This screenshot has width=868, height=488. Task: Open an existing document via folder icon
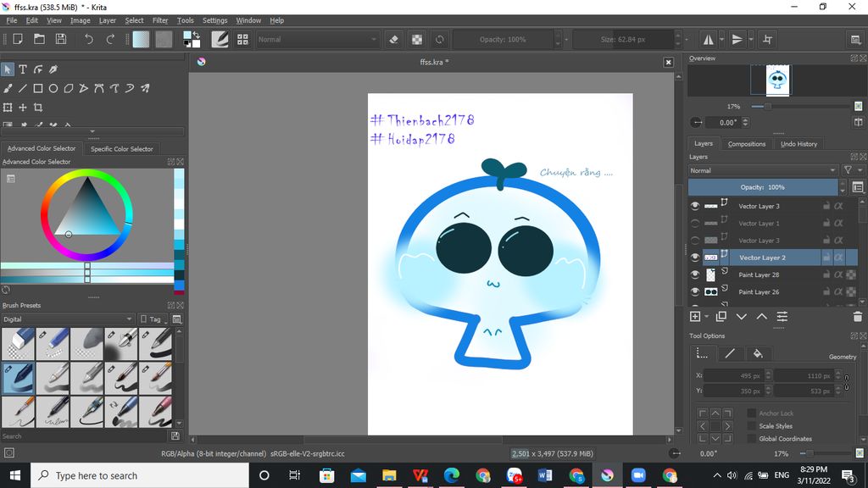click(39, 39)
